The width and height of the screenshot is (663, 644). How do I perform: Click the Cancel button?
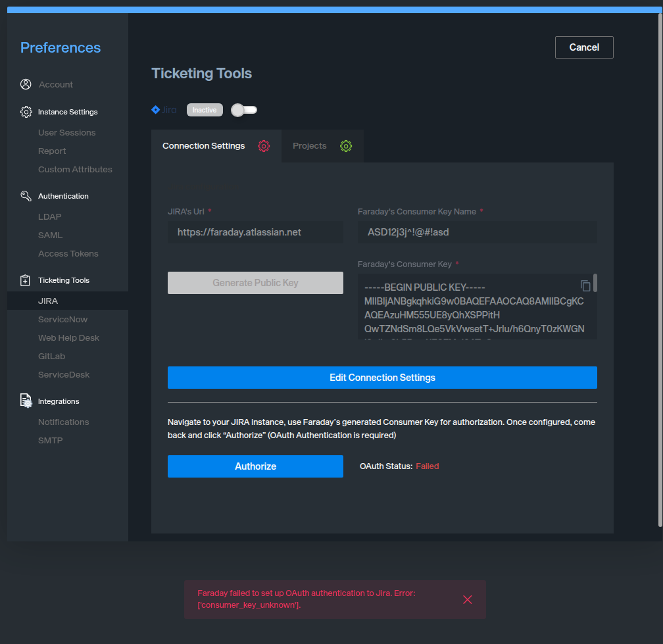click(x=584, y=47)
